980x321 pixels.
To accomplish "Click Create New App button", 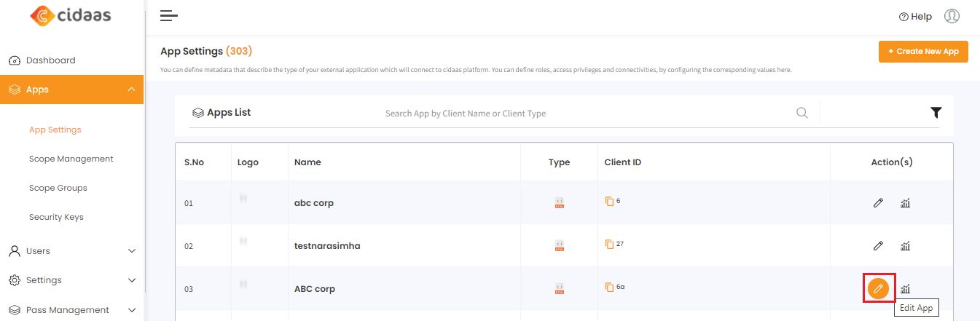I will (923, 52).
